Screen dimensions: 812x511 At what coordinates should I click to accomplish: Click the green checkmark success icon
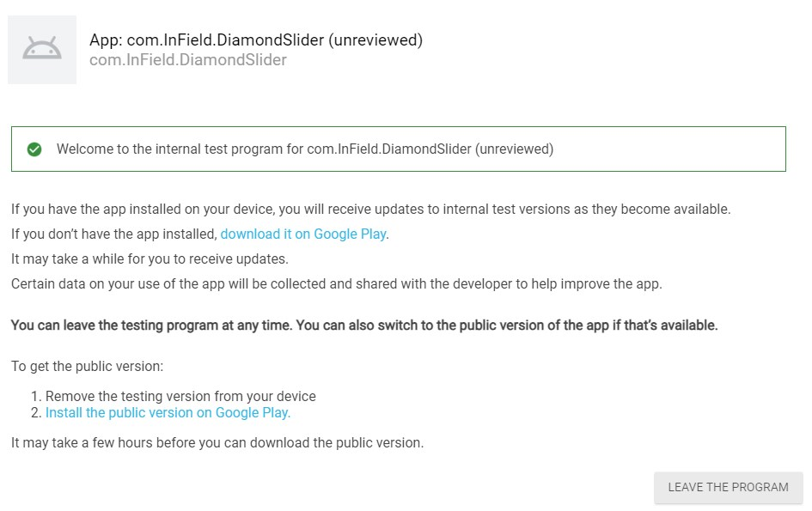pyautogui.click(x=34, y=149)
